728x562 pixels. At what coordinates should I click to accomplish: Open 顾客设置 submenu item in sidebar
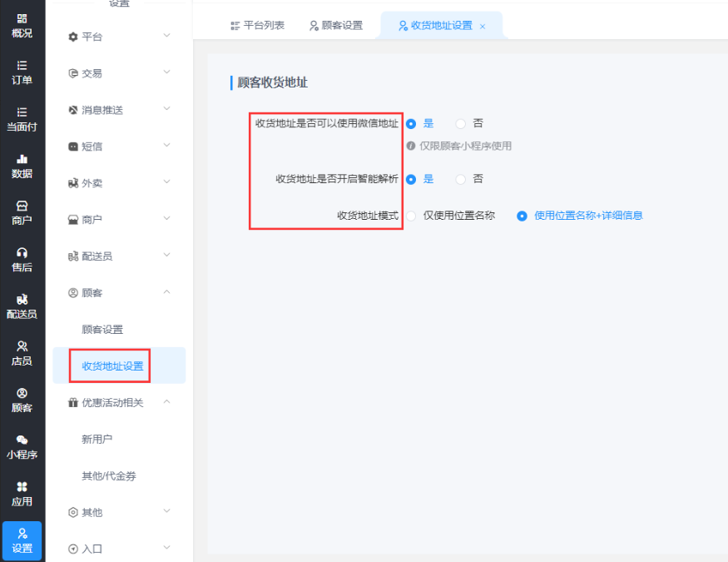[x=102, y=330]
